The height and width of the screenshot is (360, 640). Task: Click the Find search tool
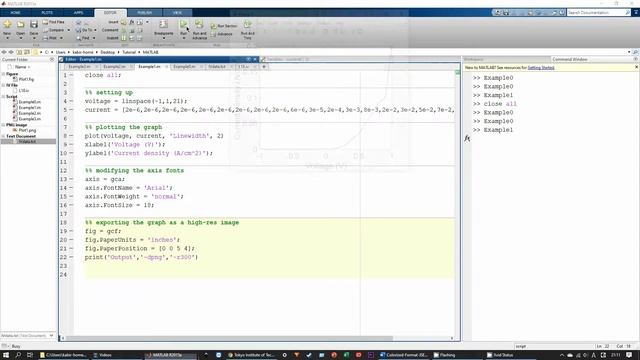(83, 38)
